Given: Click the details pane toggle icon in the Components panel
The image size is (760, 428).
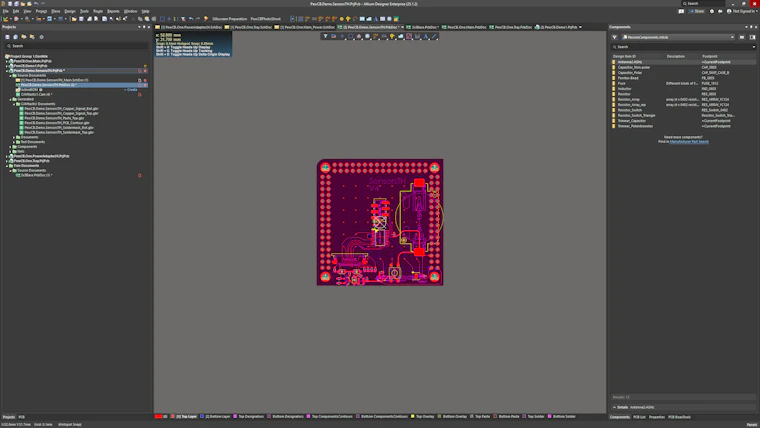Looking at the screenshot, I should coord(752,37).
